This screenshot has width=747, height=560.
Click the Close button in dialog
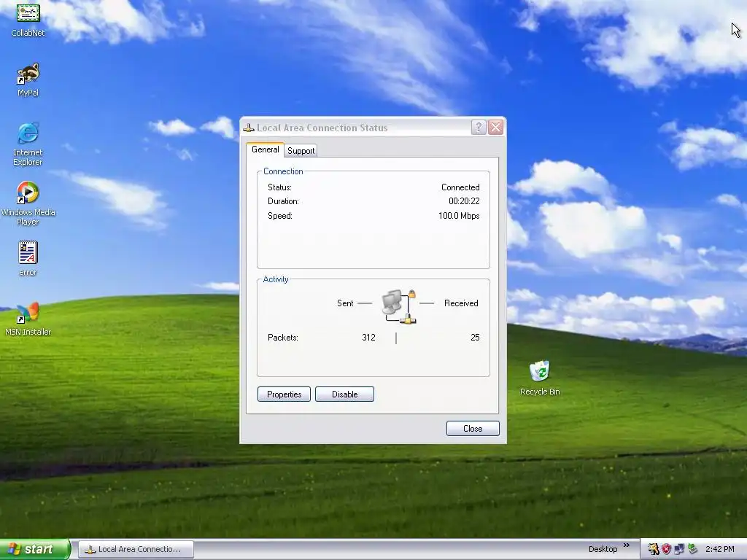click(x=473, y=429)
